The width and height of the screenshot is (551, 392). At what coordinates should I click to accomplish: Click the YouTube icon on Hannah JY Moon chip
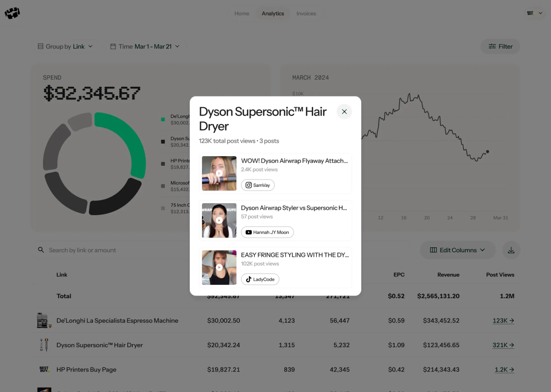pos(248,232)
